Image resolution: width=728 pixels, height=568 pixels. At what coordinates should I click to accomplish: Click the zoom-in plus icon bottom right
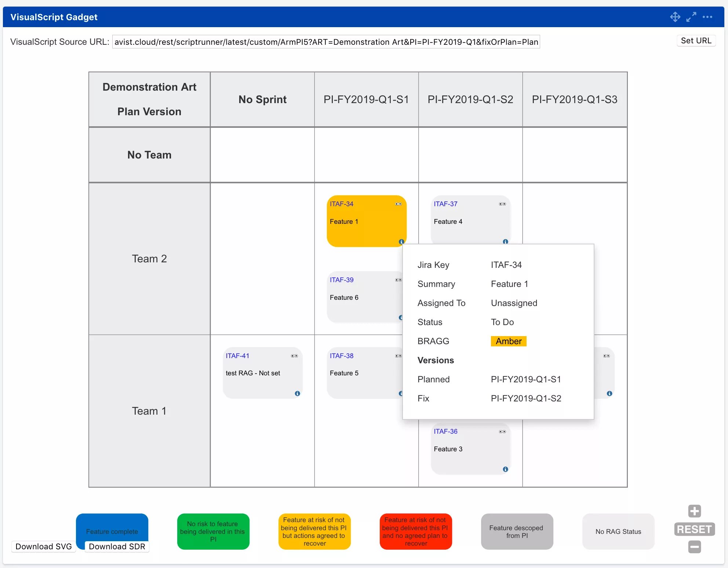coord(694,512)
